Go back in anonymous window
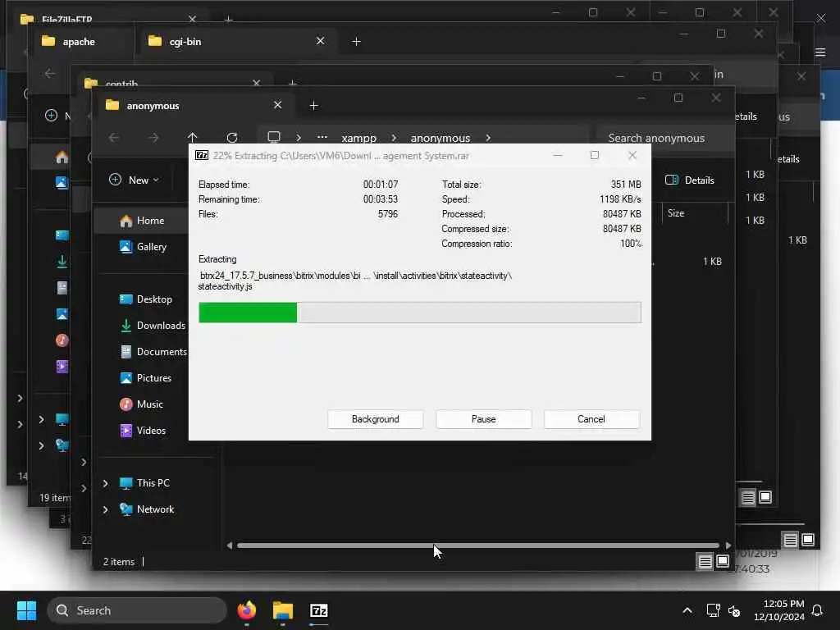Image resolution: width=840 pixels, height=630 pixels. click(113, 138)
